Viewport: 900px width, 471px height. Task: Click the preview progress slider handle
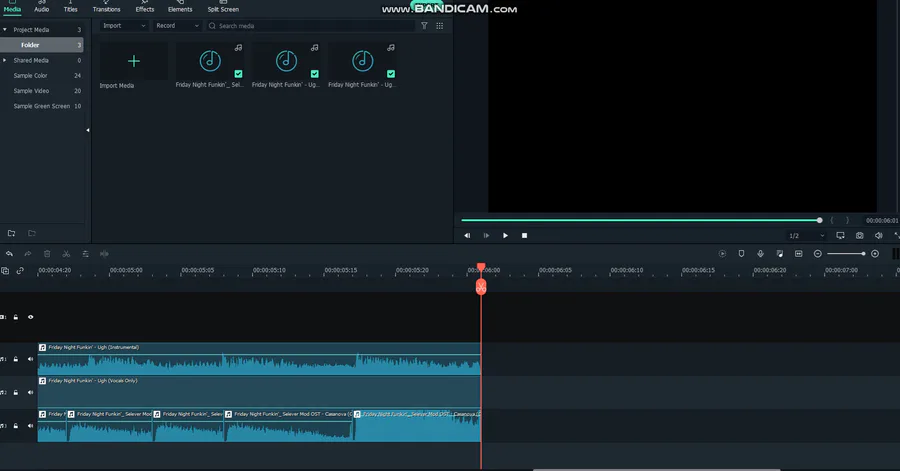click(x=820, y=220)
